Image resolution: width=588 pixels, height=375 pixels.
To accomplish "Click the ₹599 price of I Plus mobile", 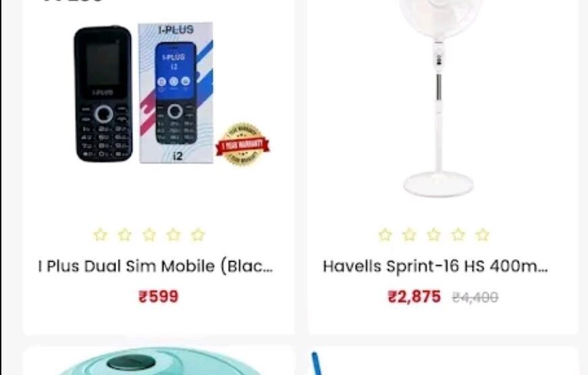I will pyautogui.click(x=159, y=297).
